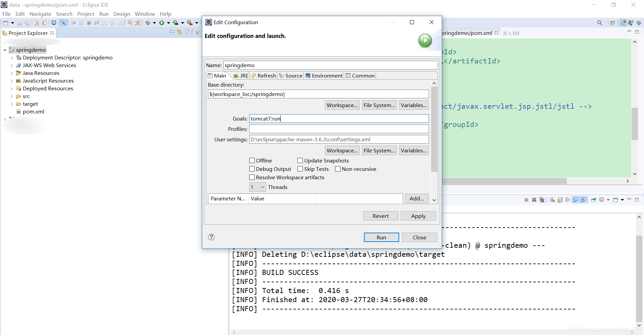The width and height of the screenshot is (644, 335).
Task: Click Clear Console icon
Action: click(x=552, y=200)
